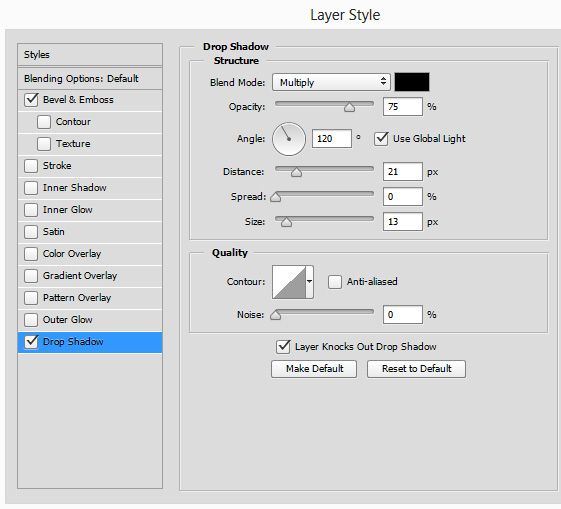The height and width of the screenshot is (509, 561).
Task: Click the Opacity slider handle
Action: [x=349, y=107]
